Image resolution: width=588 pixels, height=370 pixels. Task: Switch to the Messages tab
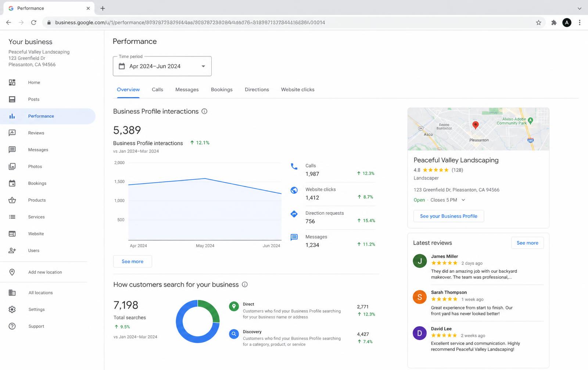pos(187,90)
